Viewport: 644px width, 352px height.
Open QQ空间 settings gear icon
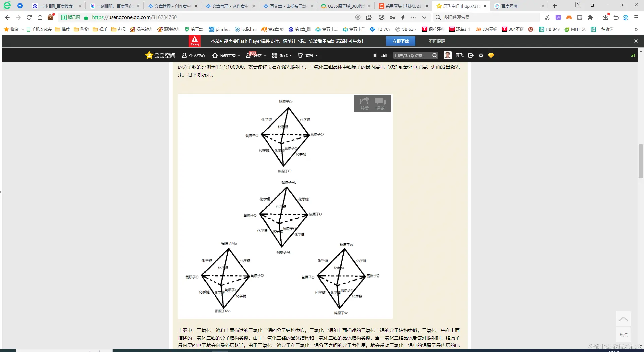[x=481, y=55]
